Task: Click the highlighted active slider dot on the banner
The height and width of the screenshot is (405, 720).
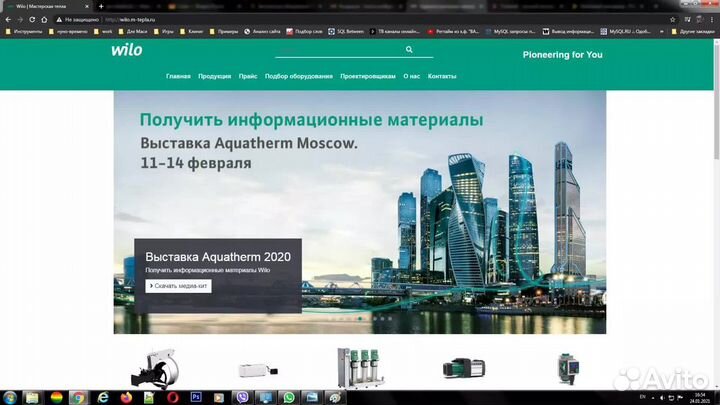Action: point(360,318)
